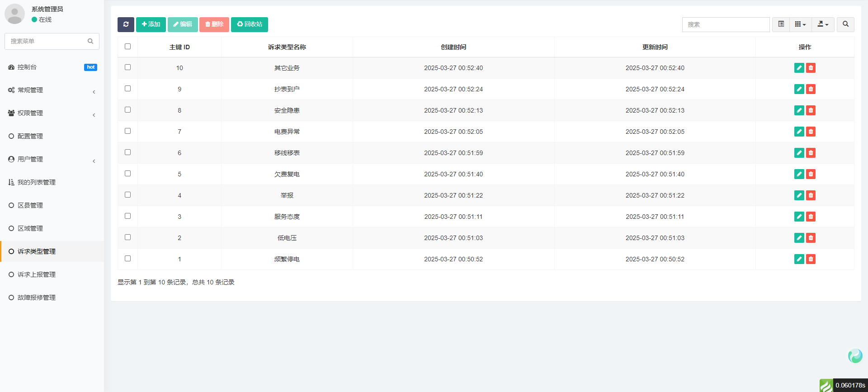
Task: Open the columns visibility dropdown
Action: 800,24
